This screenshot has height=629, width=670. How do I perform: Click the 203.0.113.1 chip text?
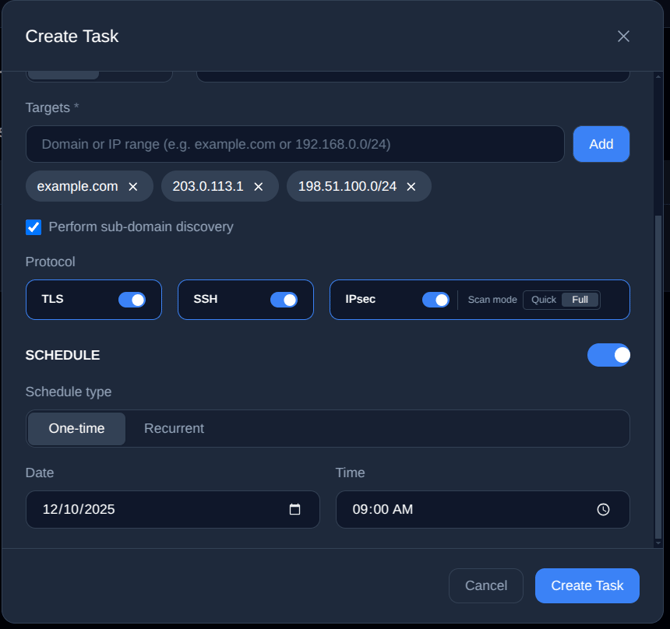[208, 186]
